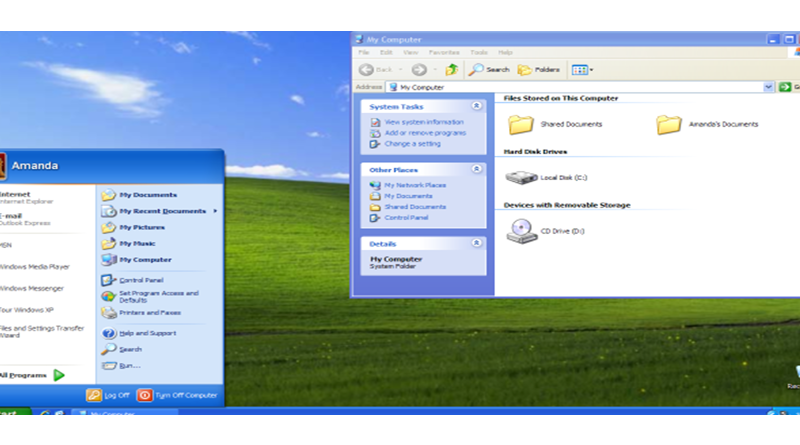Viewport: 800px width, 445px height.
Task: Click the Back arrow in My Computer
Action: 374,69
